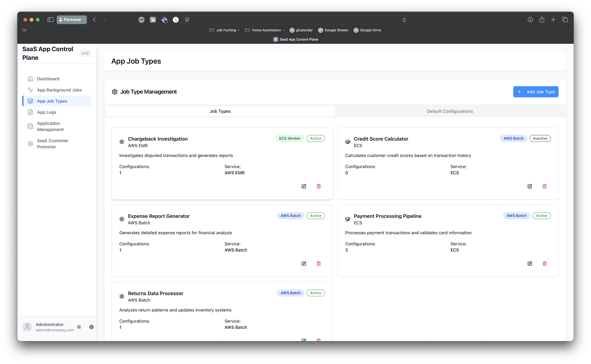Click the Expense Report Generator gear icon
The height and width of the screenshot is (364, 591).
(x=122, y=219)
